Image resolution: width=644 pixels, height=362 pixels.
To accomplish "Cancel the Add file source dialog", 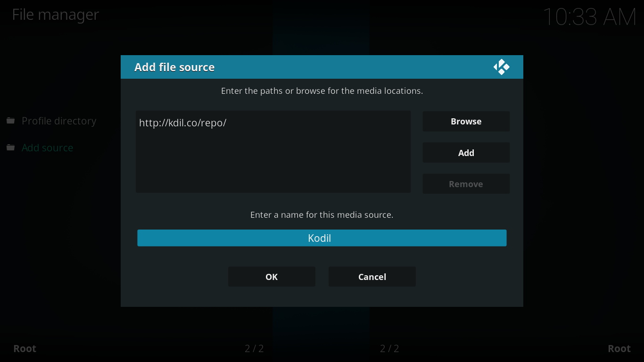I will [x=372, y=277].
